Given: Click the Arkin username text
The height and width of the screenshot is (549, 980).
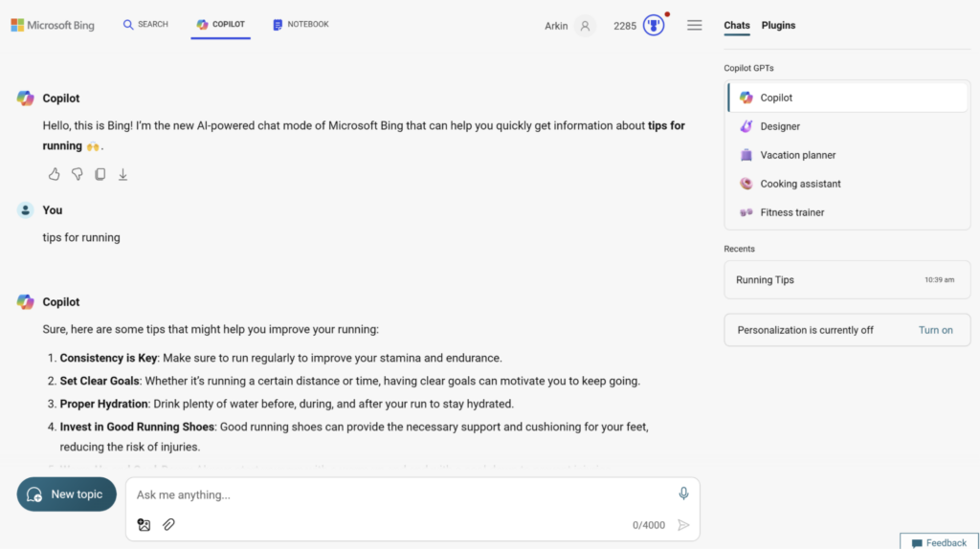Looking at the screenshot, I should click(556, 26).
